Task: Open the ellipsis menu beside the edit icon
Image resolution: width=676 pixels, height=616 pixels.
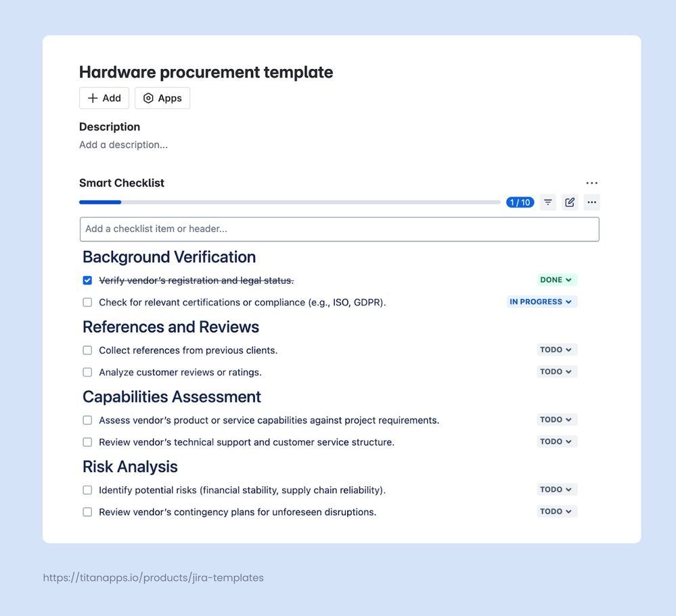Action: click(591, 202)
